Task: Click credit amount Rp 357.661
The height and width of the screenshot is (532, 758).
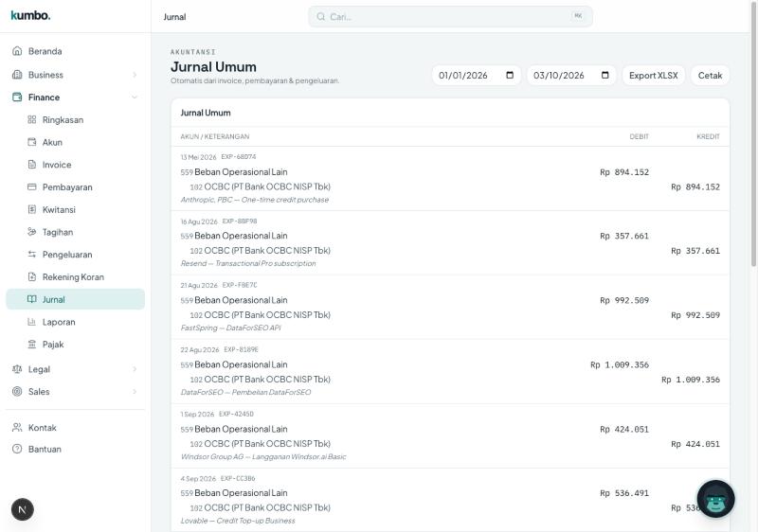Action: coord(695,251)
